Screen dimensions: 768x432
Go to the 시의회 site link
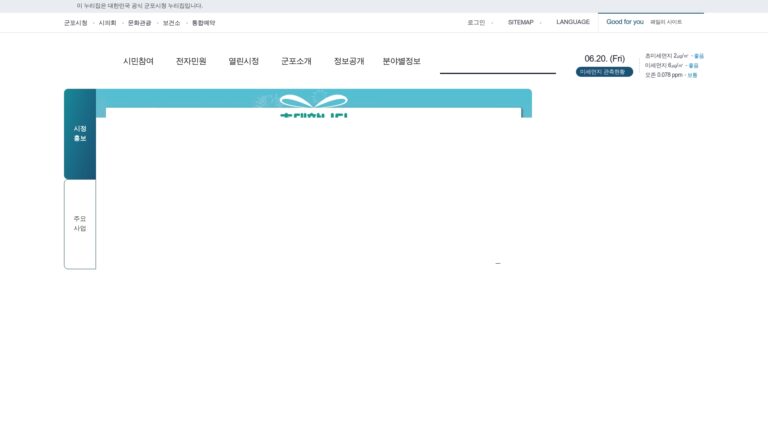click(107, 23)
